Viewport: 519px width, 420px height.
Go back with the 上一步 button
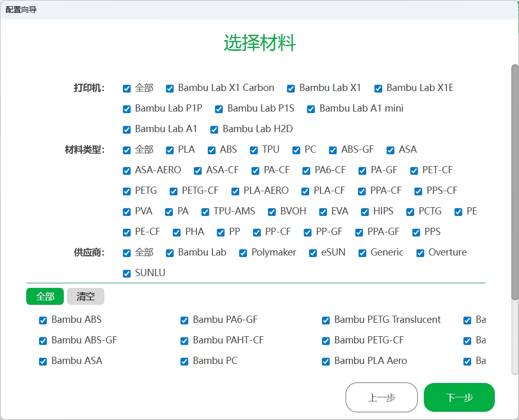(x=382, y=397)
